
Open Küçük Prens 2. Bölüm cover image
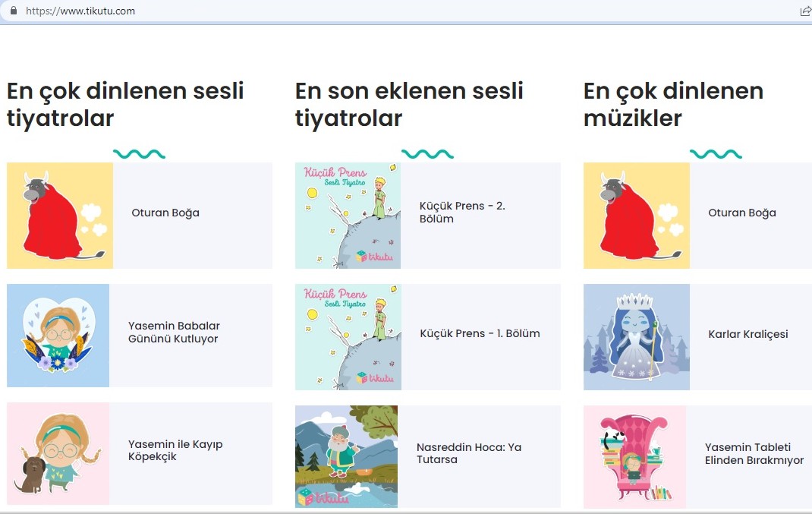click(x=348, y=216)
